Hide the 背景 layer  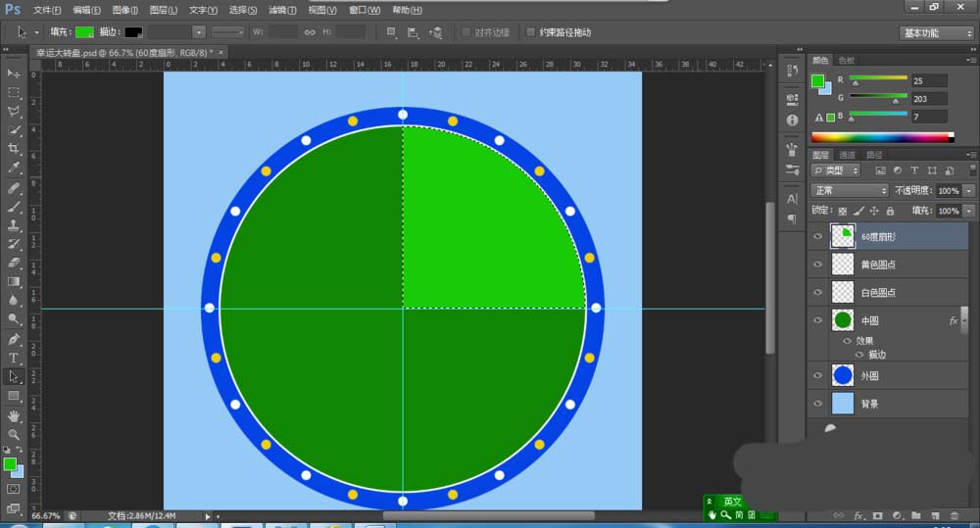pyautogui.click(x=817, y=404)
